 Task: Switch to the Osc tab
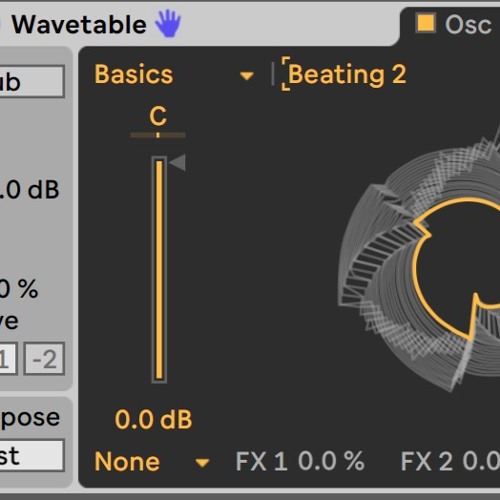coord(468,24)
